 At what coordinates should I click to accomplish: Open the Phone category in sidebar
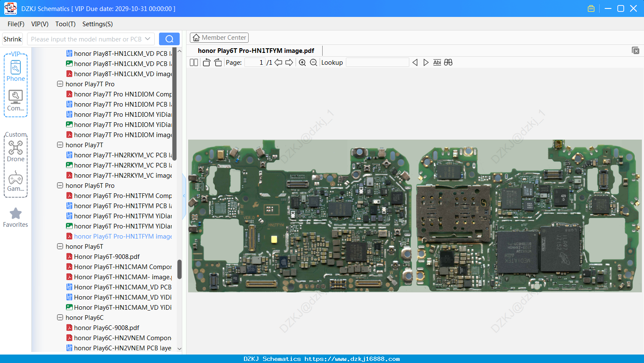(x=16, y=71)
